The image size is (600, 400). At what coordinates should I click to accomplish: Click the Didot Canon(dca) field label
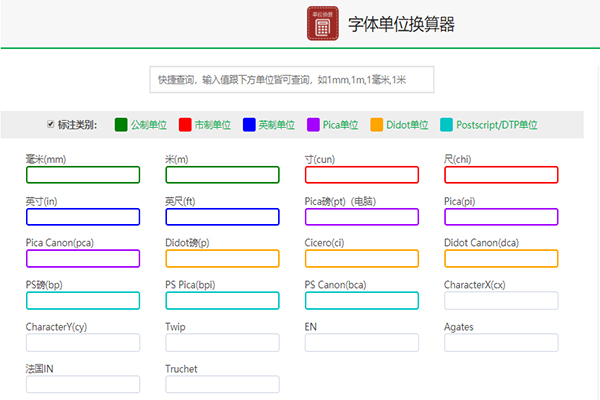(x=481, y=243)
